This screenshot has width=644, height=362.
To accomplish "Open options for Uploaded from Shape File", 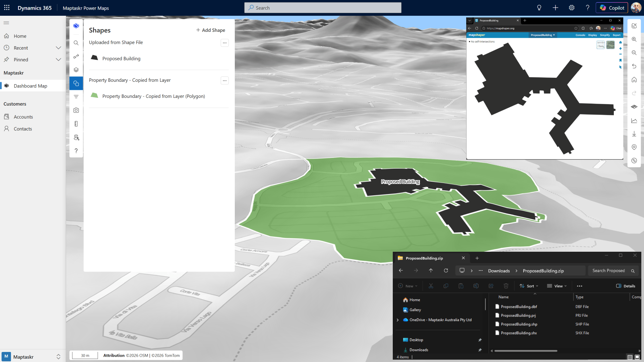I will click(225, 43).
